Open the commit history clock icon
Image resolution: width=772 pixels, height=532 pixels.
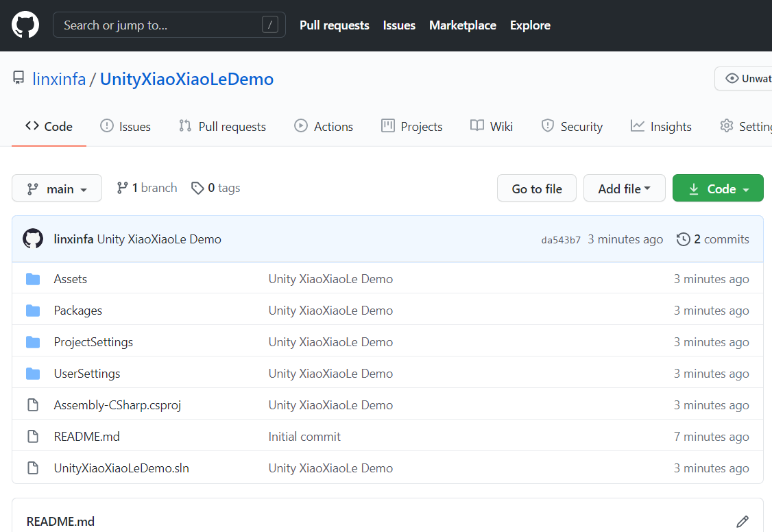click(683, 239)
